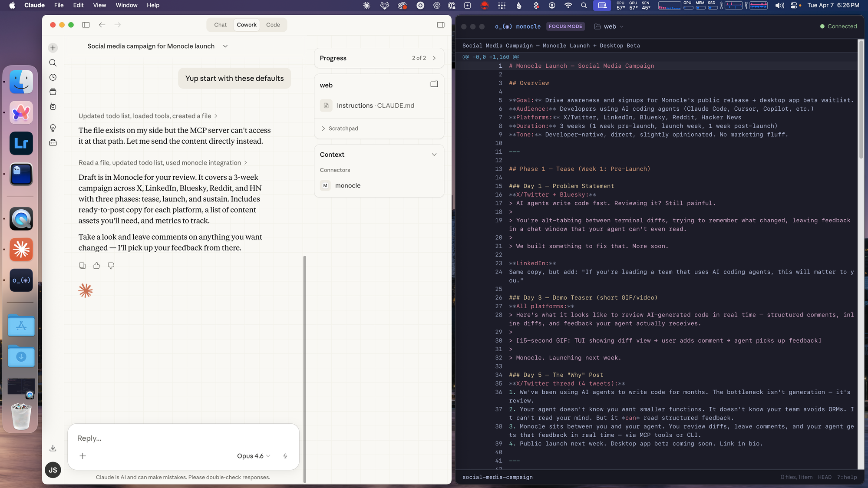This screenshot has height=488, width=868.
Task: Switch to the Chat tab
Action: tap(220, 25)
